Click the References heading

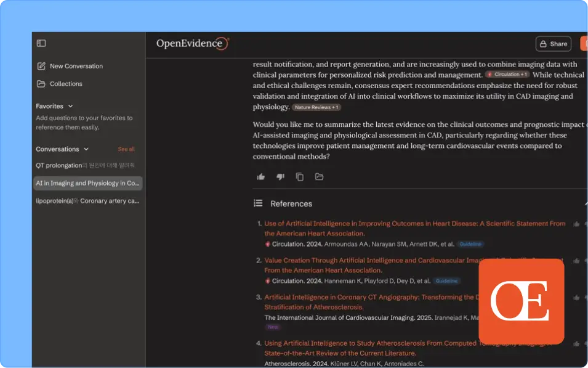(291, 203)
